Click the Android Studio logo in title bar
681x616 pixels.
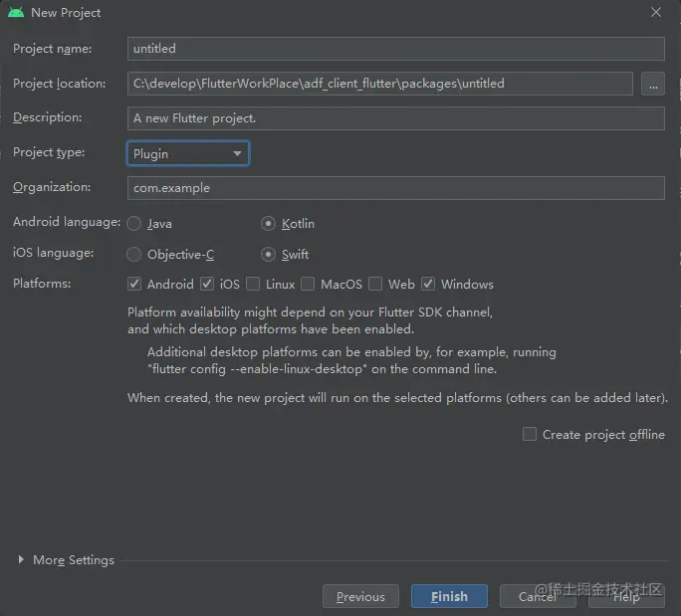point(16,13)
